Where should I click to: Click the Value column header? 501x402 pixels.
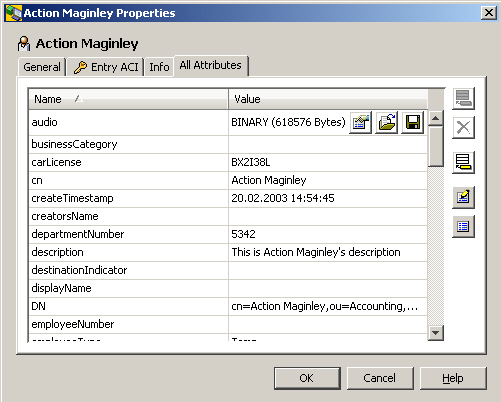coord(328,99)
